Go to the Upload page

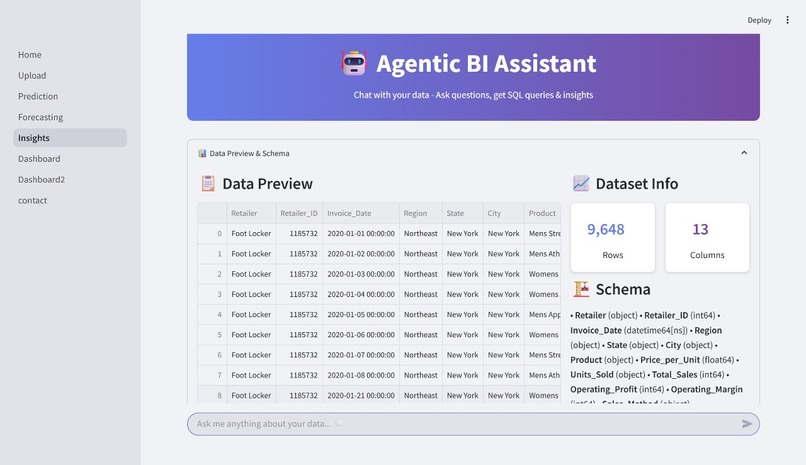point(32,76)
